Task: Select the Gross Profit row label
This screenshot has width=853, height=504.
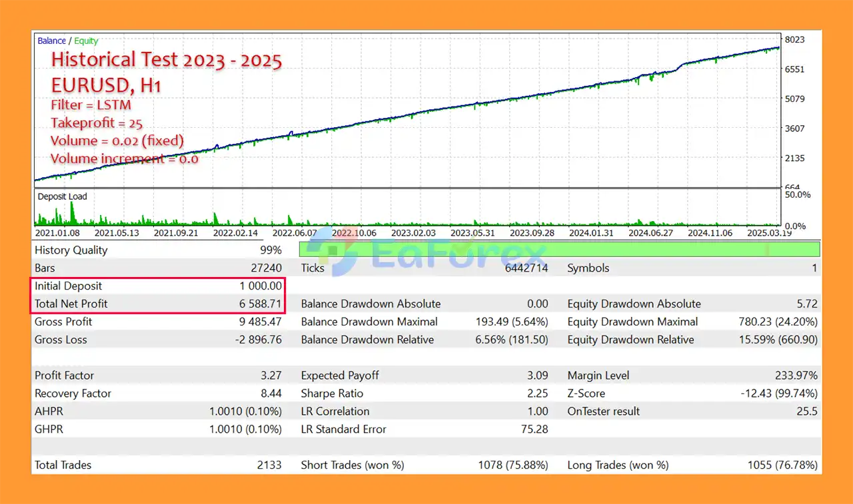Action: pyautogui.click(x=64, y=322)
